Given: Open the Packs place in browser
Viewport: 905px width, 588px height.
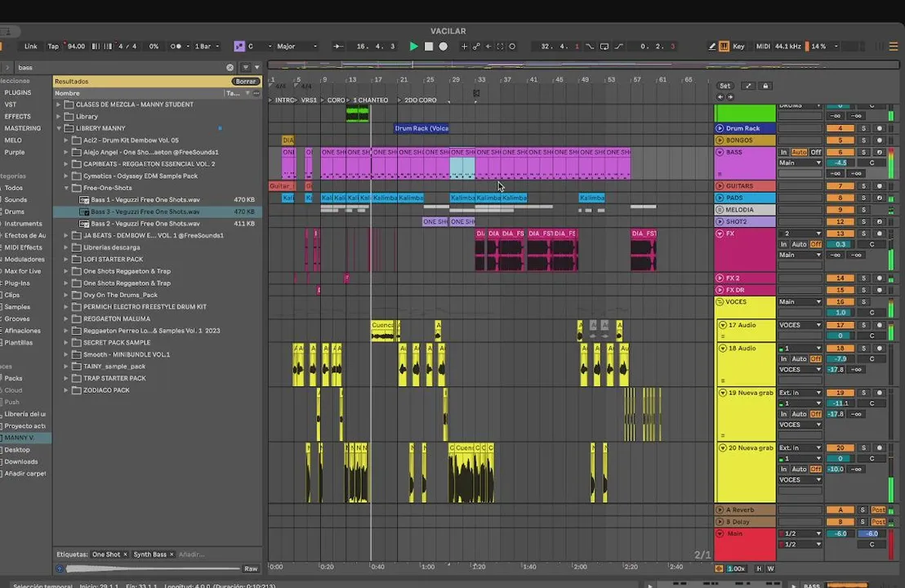Looking at the screenshot, I should click(13, 378).
